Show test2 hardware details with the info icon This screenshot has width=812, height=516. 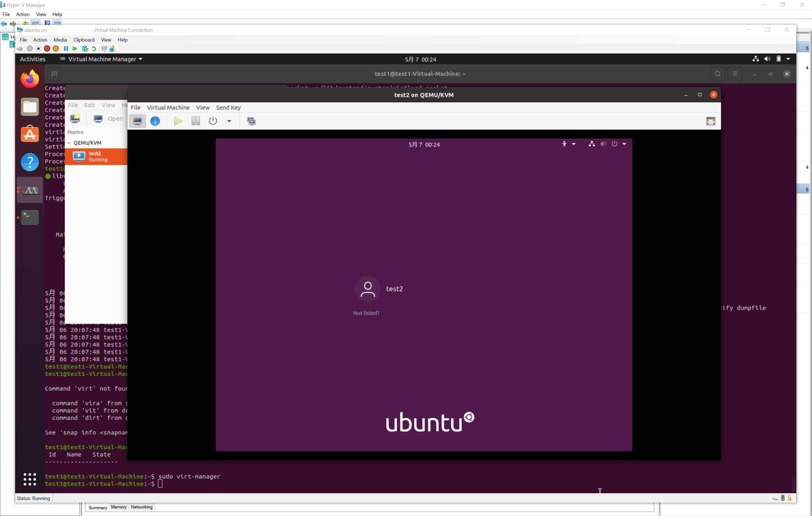coord(155,121)
